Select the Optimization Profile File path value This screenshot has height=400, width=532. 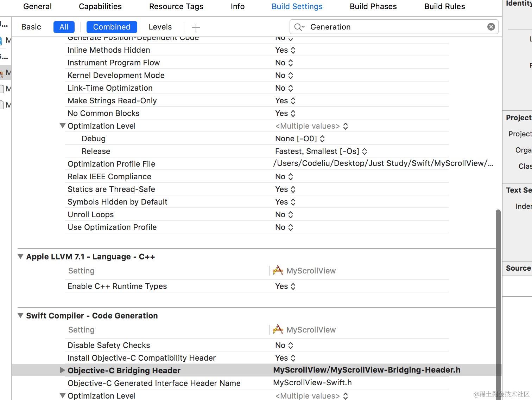[384, 163]
